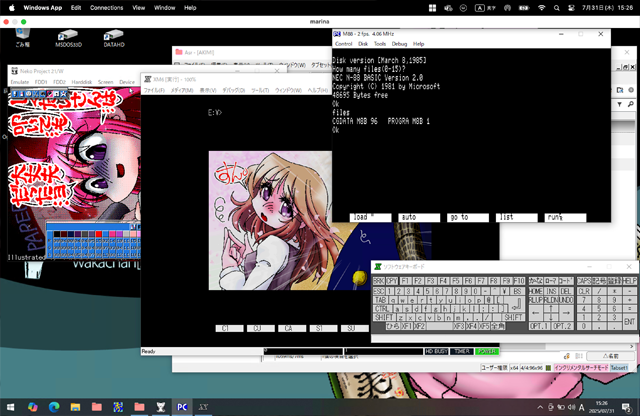Viewport: 640px width, 416px height.
Task: Switch to the M88 PC taskbar icon
Action: tap(182, 407)
